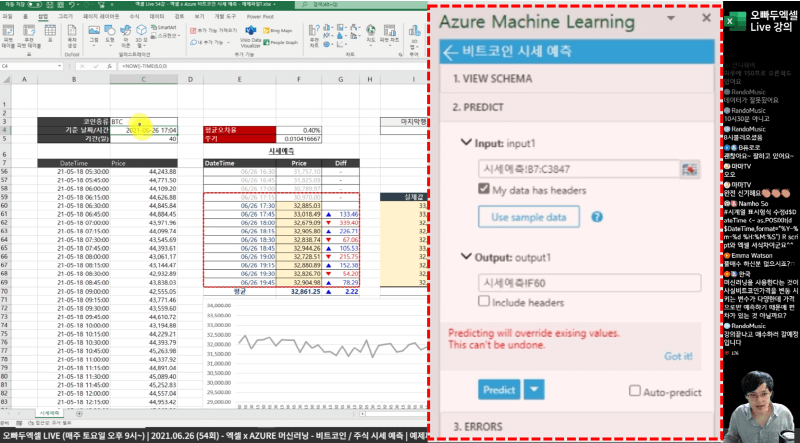800x443 pixels.
Task: Select the 시세예측 sheet tab
Action: [49, 413]
